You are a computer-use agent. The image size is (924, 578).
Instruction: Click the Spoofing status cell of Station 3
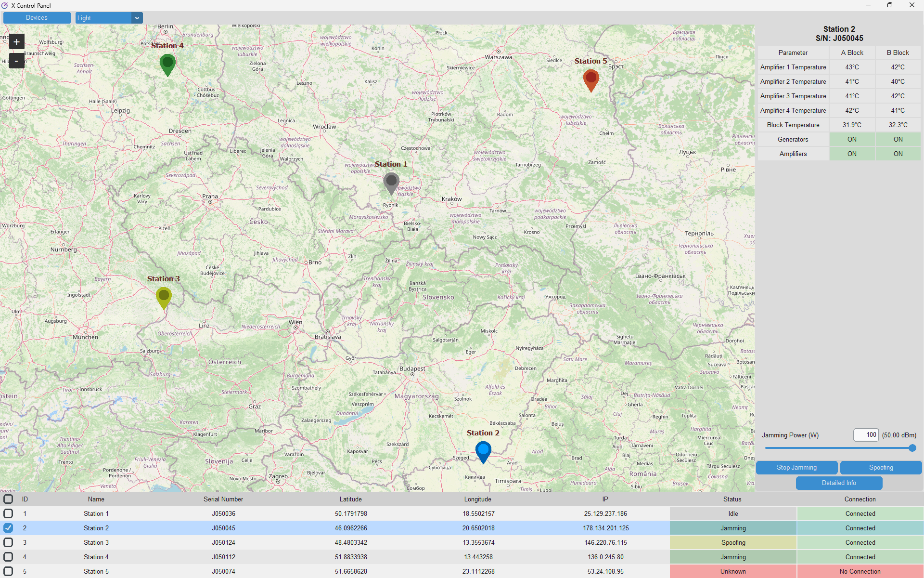coord(733,542)
